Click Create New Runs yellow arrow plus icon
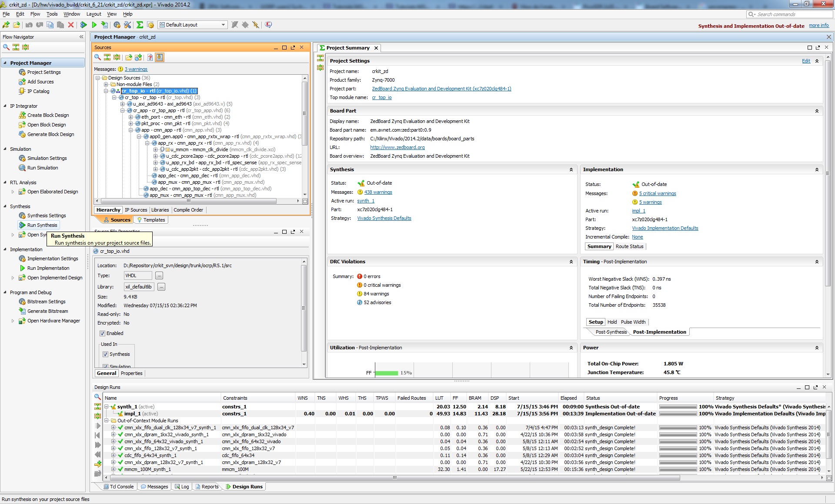Viewport: 835px width, 504px height. click(x=97, y=464)
